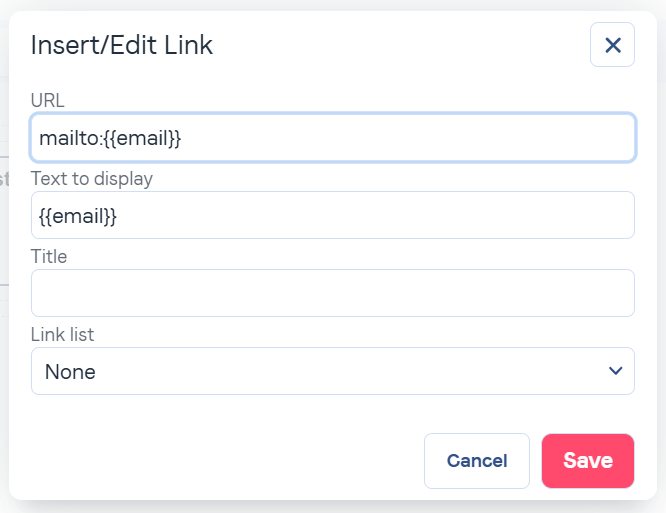The width and height of the screenshot is (666, 513).
Task: Click the Title field label
Action: (49, 256)
